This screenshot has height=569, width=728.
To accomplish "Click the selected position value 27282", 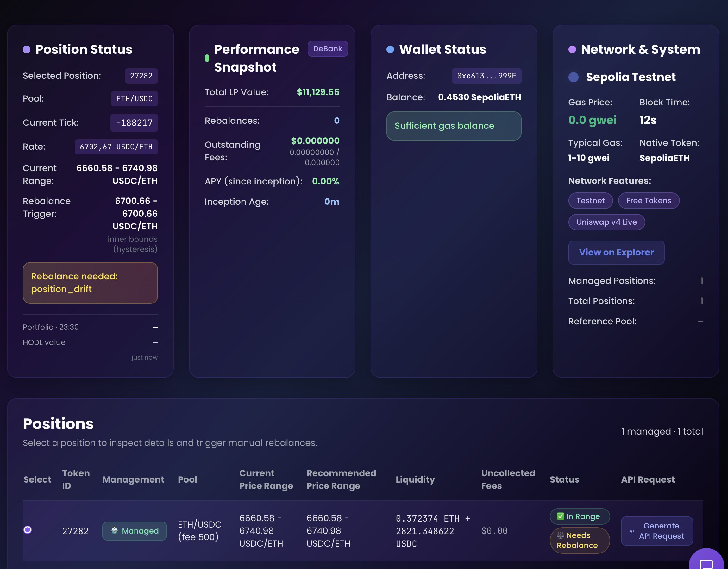I will click(141, 76).
